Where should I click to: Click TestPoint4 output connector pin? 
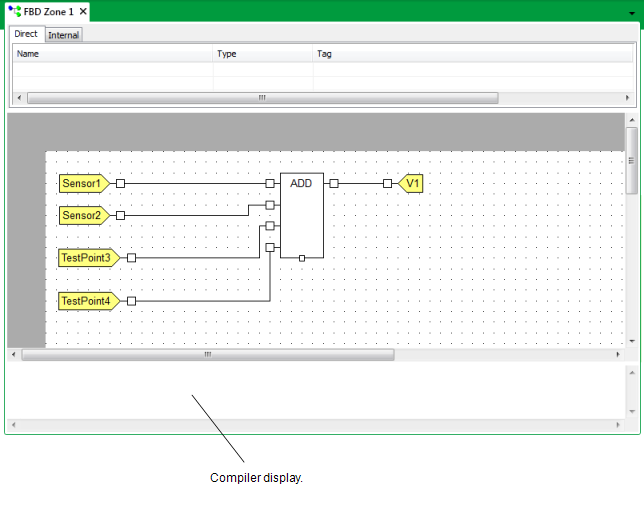click(131, 301)
